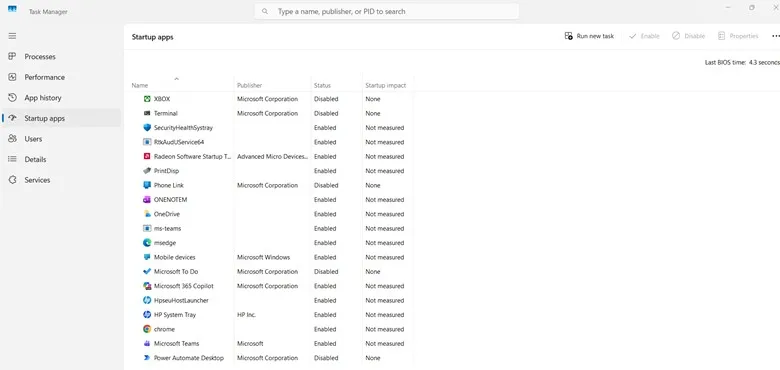Click the chrome browser icon
This screenshot has height=370, width=780.
pyautogui.click(x=147, y=329)
